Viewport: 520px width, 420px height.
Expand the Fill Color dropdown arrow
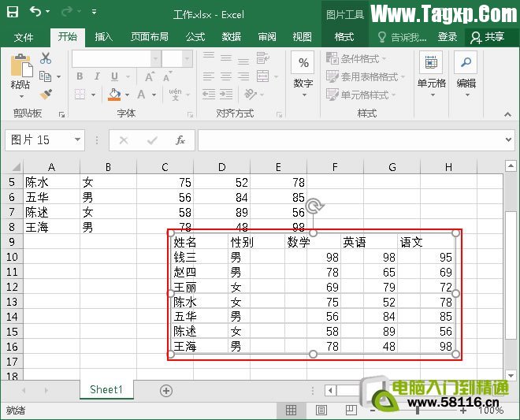pos(128,95)
